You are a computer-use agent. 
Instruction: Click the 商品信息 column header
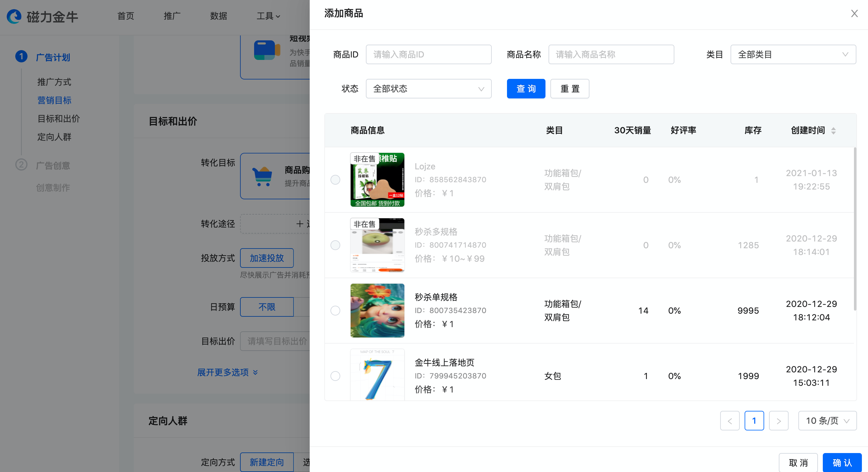tap(368, 131)
